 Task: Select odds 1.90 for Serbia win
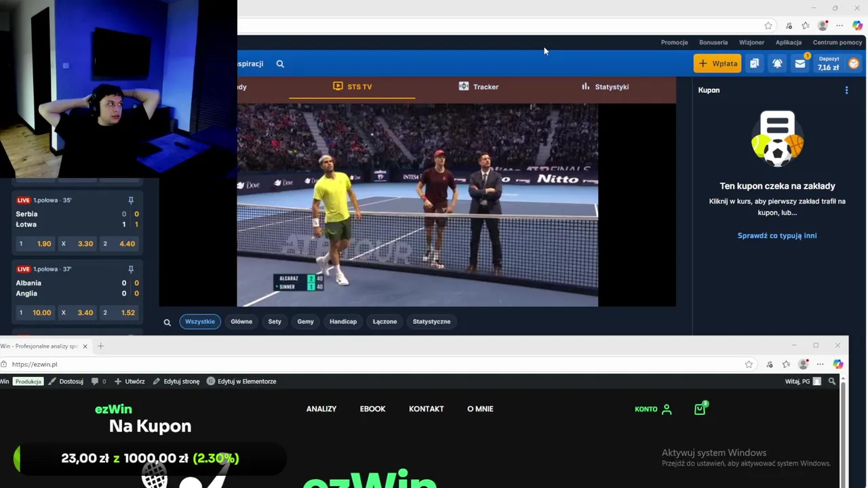tap(35, 244)
